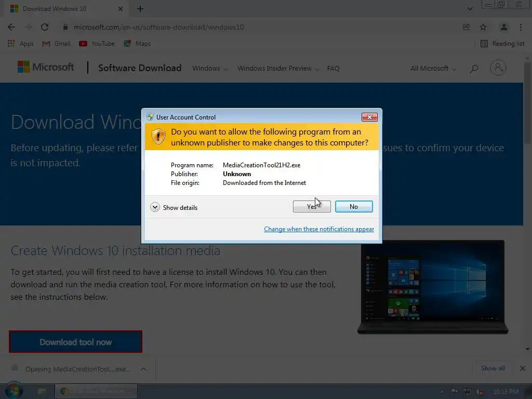This screenshot has height=399, width=532.
Task: Click the Download tool now button
Action: 76,342
